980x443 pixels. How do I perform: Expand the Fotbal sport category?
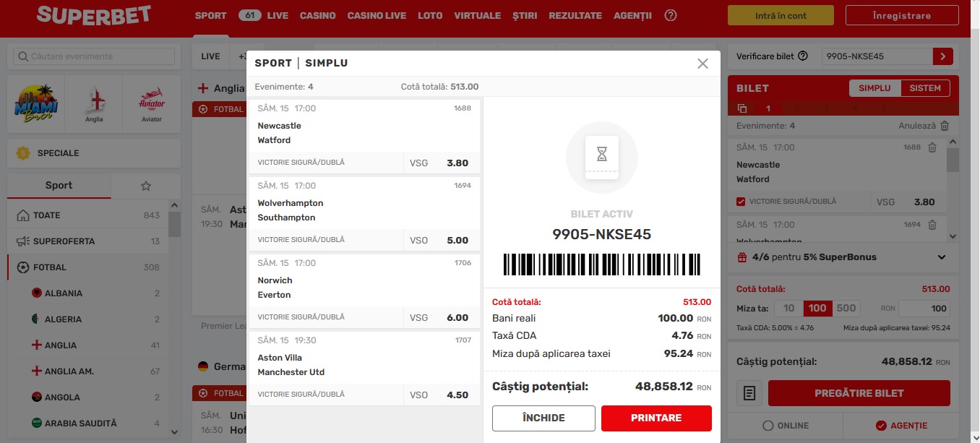tap(88, 267)
